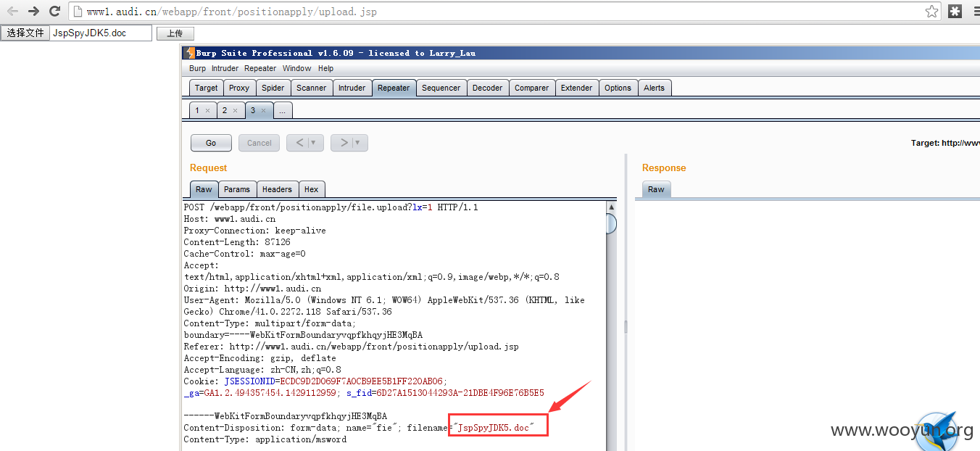Switch to the Extender tab

click(577, 88)
